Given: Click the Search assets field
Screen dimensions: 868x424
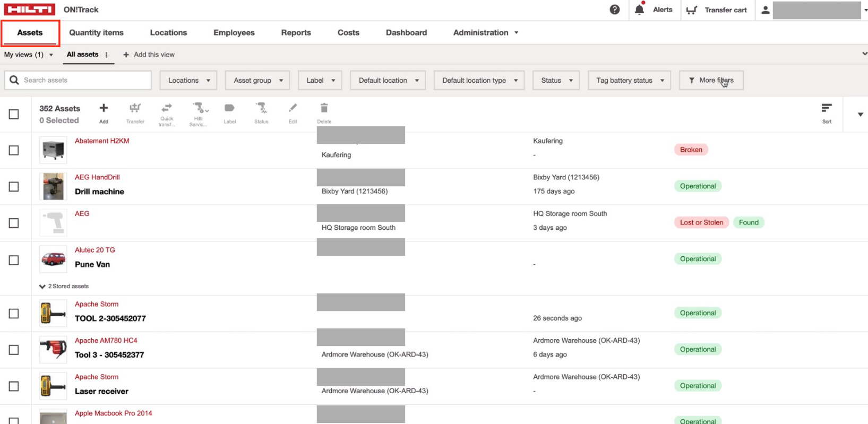Looking at the screenshot, I should 78,80.
